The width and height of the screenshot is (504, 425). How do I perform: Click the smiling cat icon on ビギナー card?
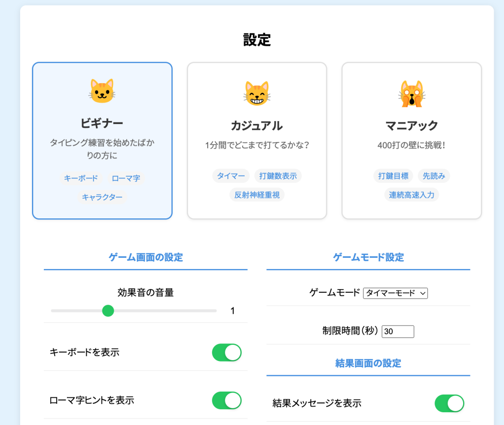click(x=102, y=91)
